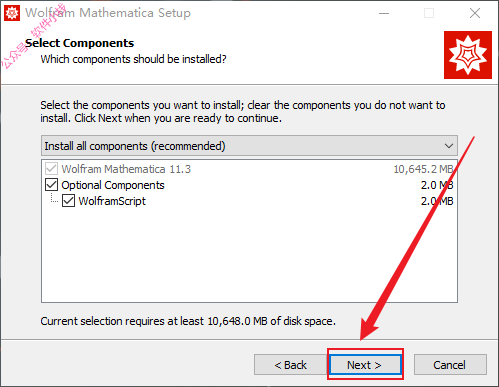This screenshot has height=387, width=499.
Task: Click the grayed Wolfram Mathematica 11.3 checkbox
Action: 51,169
